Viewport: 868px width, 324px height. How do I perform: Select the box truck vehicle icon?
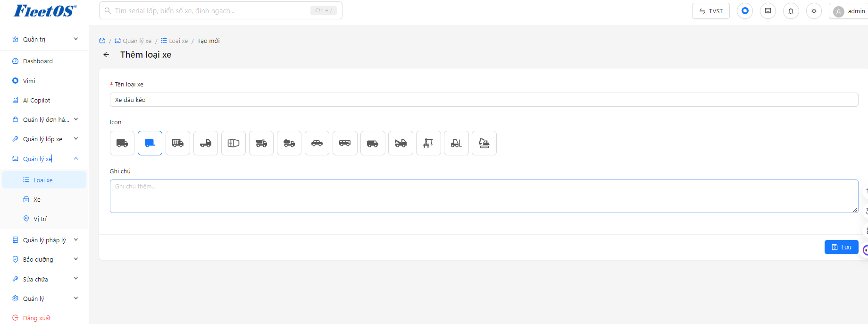122,143
